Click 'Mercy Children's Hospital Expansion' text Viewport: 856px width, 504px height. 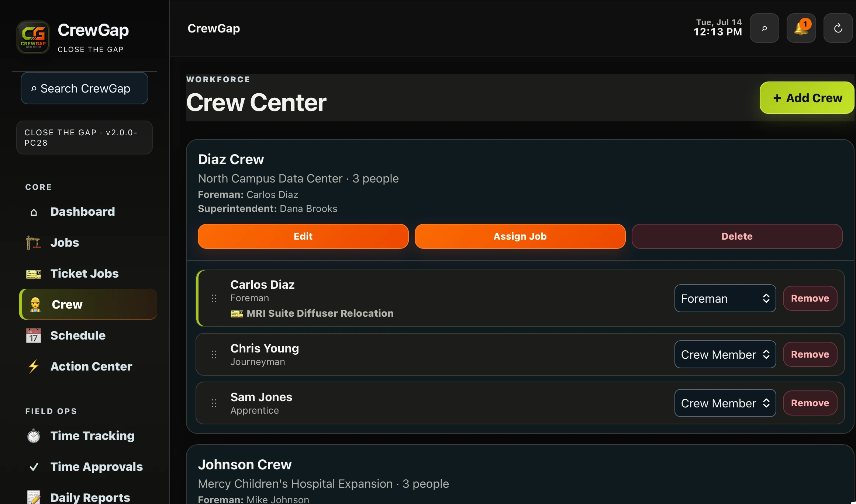pyautogui.click(x=295, y=484)
